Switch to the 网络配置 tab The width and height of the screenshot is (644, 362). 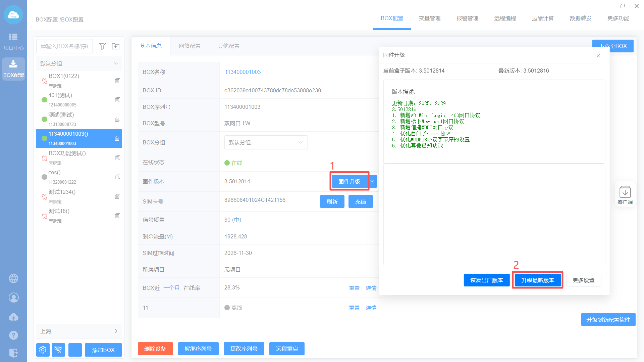point(190,46)
